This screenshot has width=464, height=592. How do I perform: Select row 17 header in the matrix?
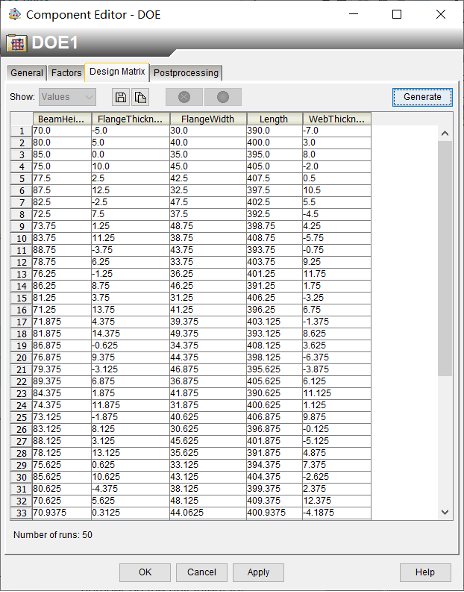(x=22, y=322)
